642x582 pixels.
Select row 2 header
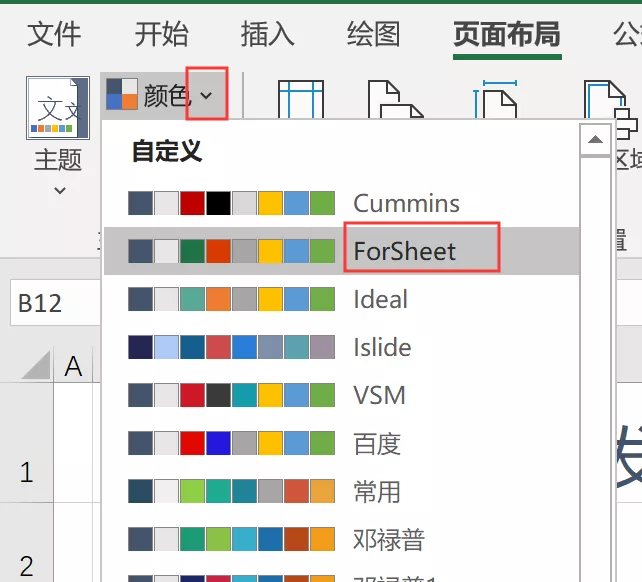(26, 543)
